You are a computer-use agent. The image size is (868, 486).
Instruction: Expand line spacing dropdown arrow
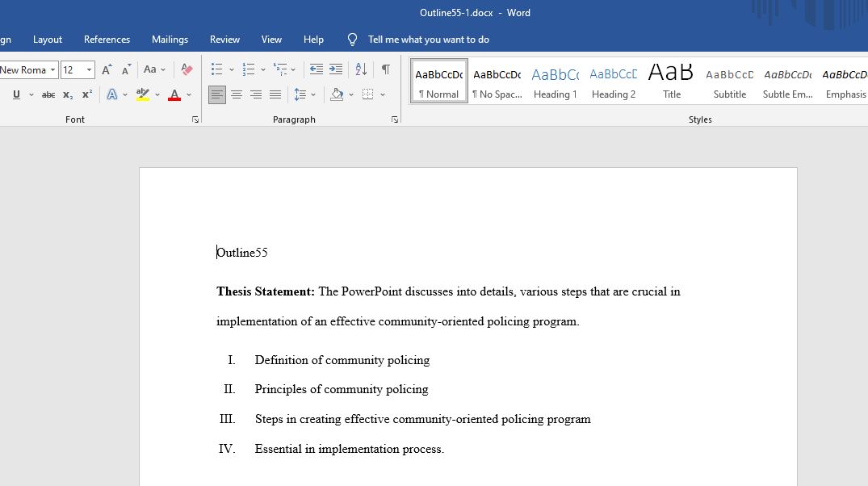[x=313, y=94]
